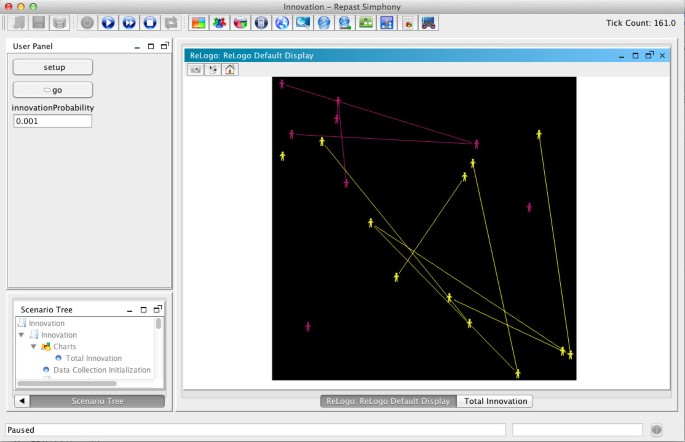Click the innovationProbability input field
This screenshot has width=685, height=442.
pos(52,121)
